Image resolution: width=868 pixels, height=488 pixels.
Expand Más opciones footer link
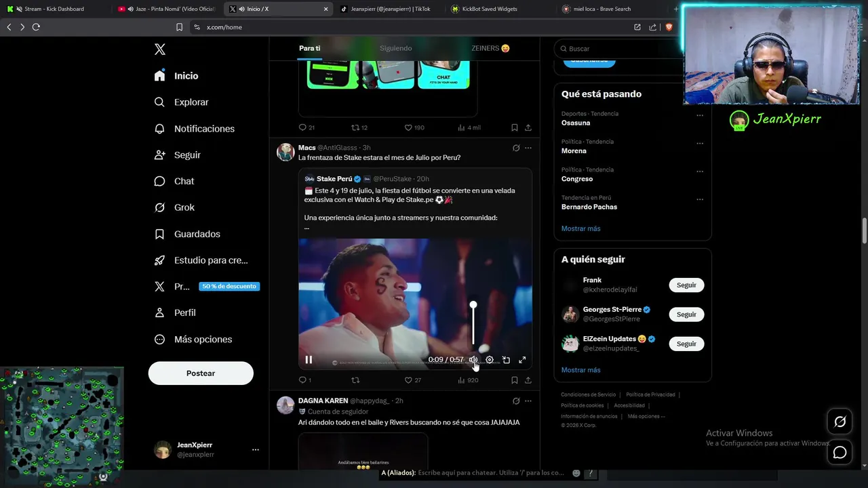click(x=646, y=416)
